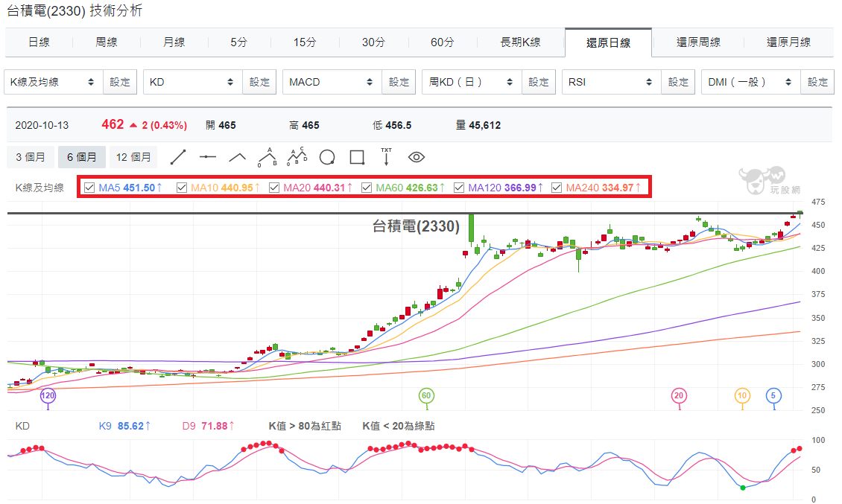Click the MA5 451.50 value label

pyautogui.click(x=130, y=188)
